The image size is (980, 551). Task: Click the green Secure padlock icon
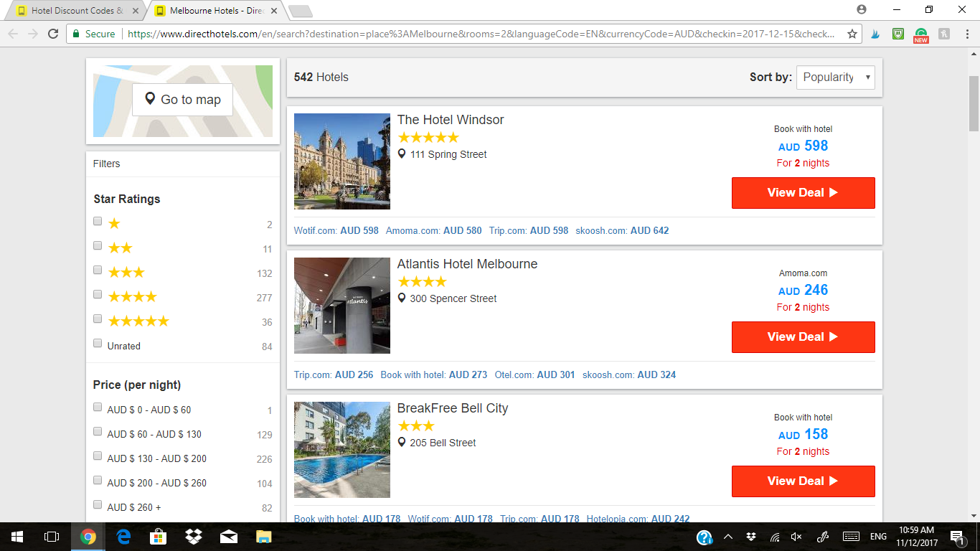pyautogui.click(x=76, y=34)
